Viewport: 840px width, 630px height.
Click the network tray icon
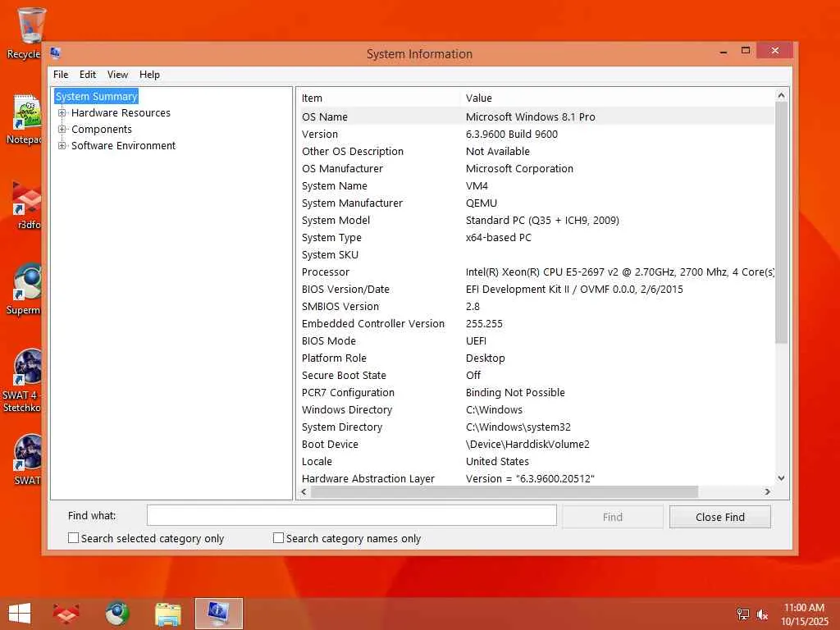[x=743, y=614]
